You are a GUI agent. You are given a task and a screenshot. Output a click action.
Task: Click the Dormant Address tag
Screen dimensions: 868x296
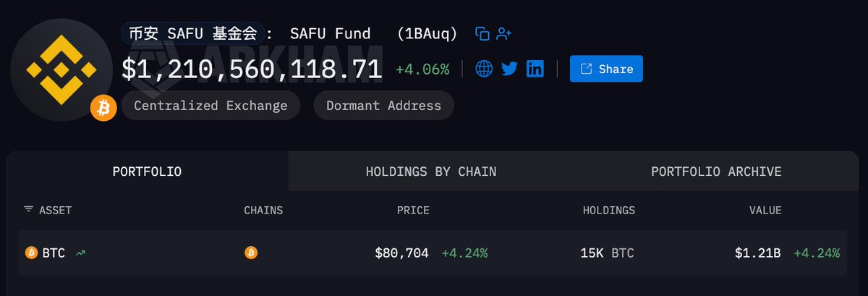point(383,106)
